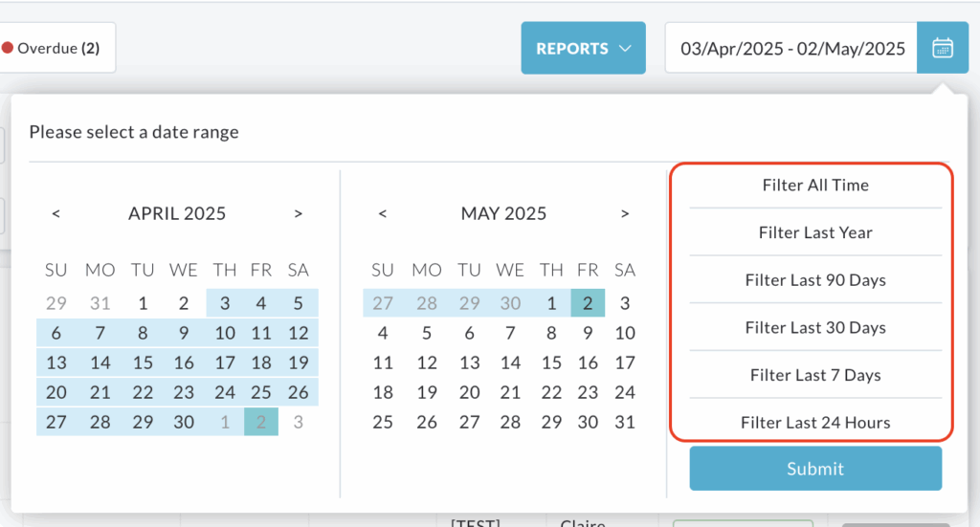Pick Filter Last 7 Days
This screenshot has width=980, height=527.
pyautogui.click(x=815, y=375)
